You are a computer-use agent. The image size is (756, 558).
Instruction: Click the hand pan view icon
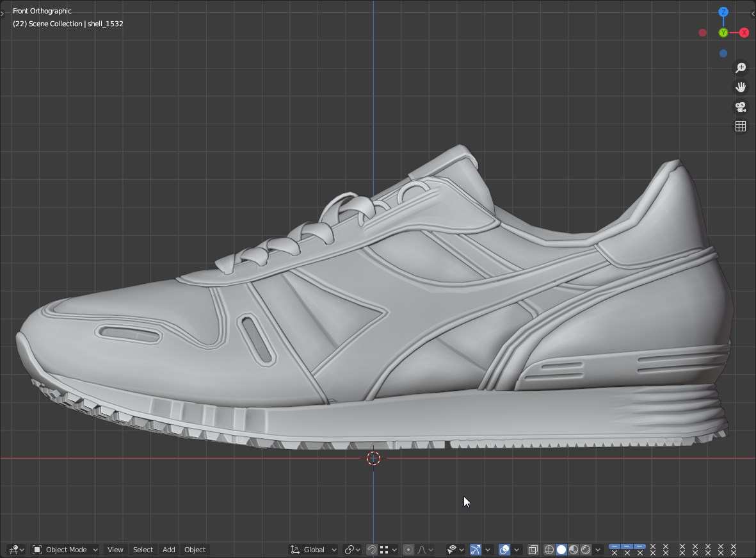click(741, 87)
